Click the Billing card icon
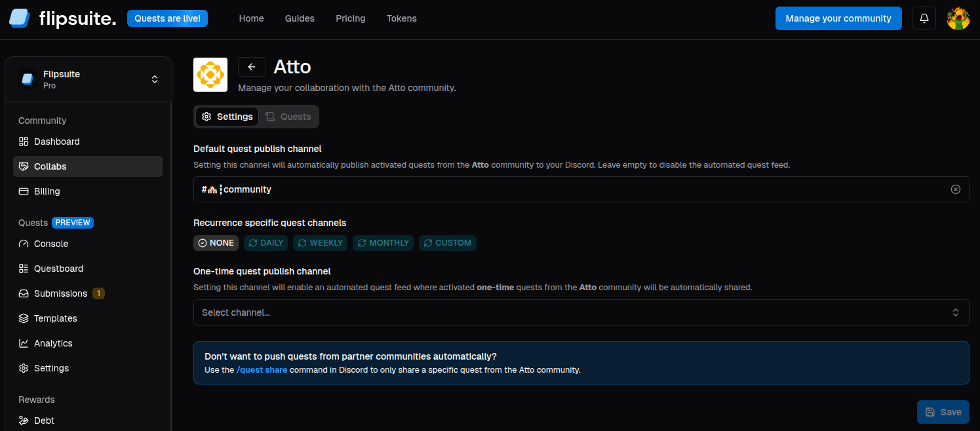Screen dimensions: 980x431 pyautogui.click(x=24, y=191)
